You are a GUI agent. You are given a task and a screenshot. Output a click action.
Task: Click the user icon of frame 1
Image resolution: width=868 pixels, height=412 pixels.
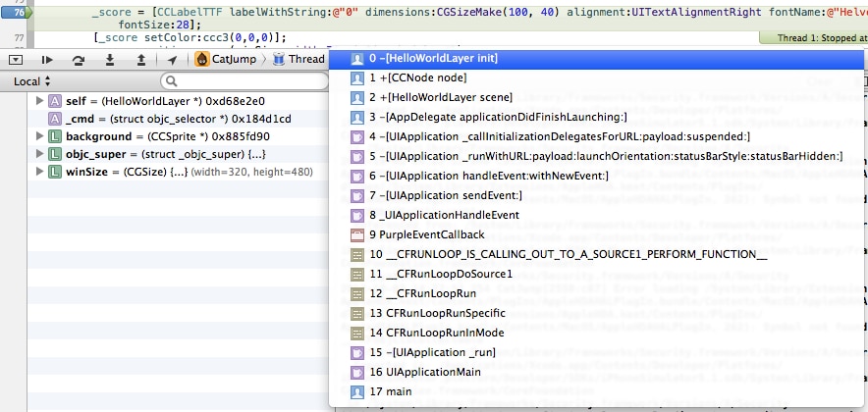(x=357, y=77)
